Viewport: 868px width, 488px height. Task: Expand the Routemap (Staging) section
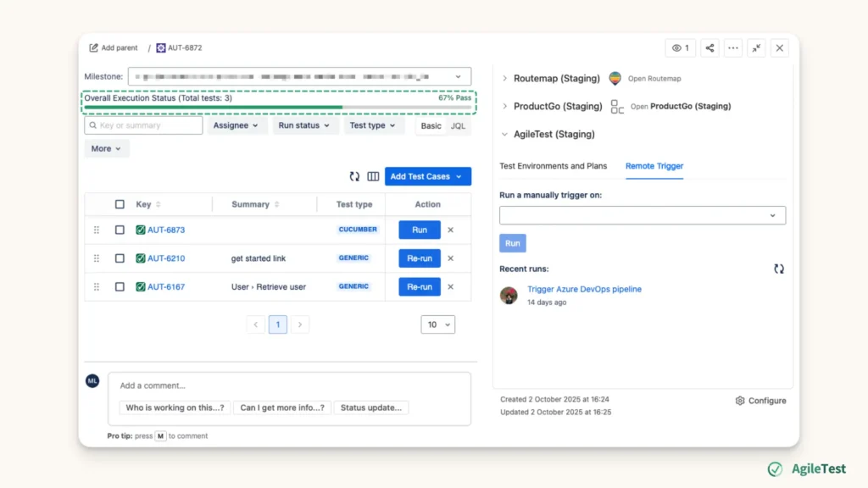click(x=504, y=79)
